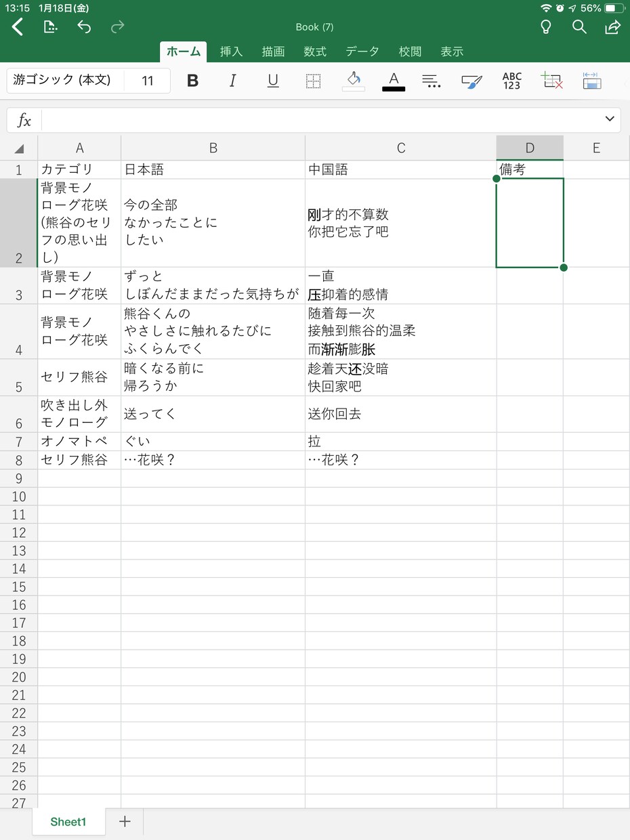Select the column C header
The image size is (630, 840).
pyautogui.click(x=401, y=148)
